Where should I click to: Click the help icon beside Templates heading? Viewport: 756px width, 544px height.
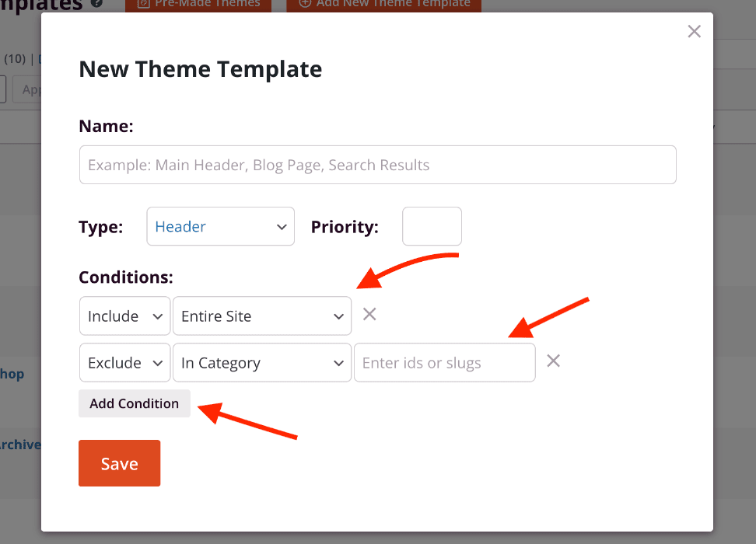point(96,3)
